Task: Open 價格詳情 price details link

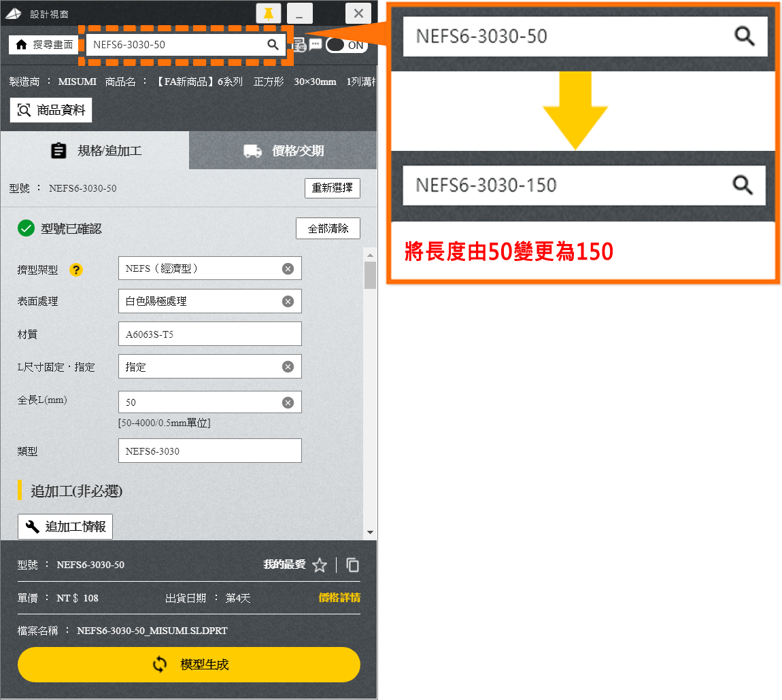Action: coord(340,598)
